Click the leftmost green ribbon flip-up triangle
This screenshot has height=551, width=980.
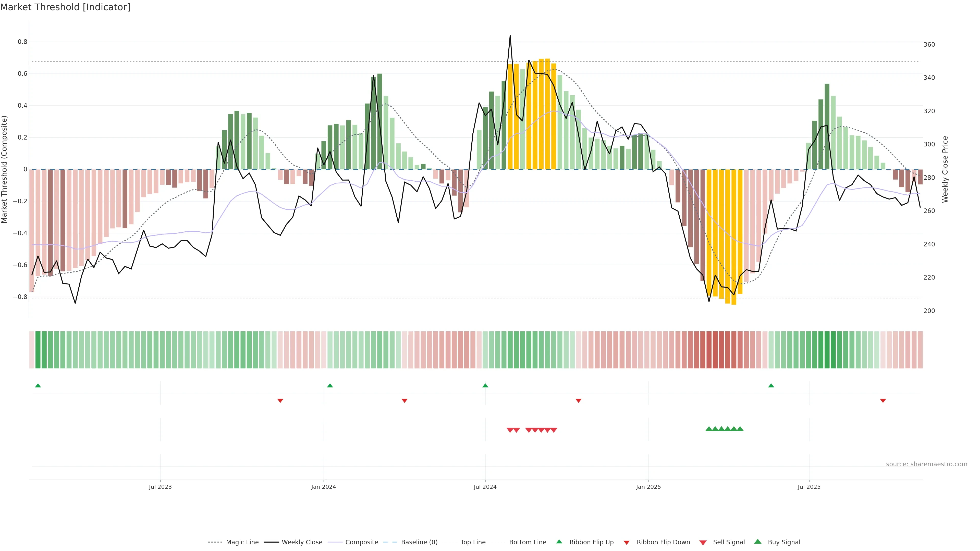click(x=38, y=386)
